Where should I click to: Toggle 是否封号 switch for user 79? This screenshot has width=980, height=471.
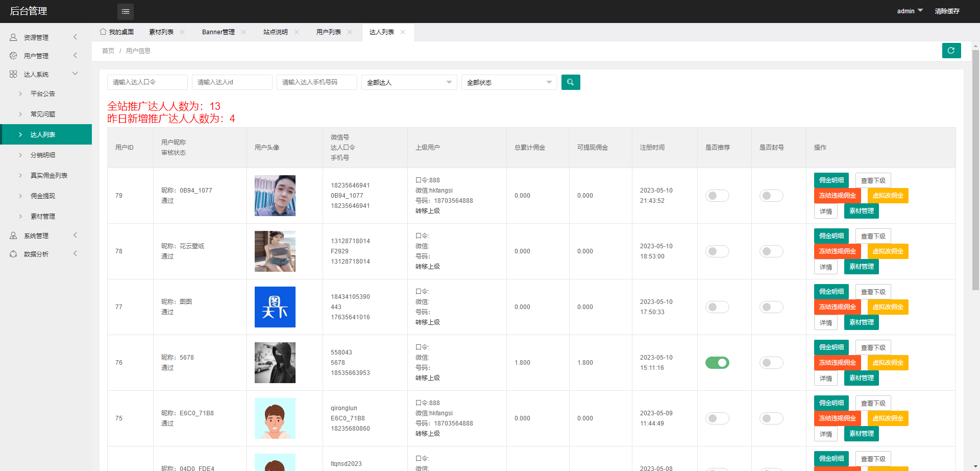coord(771,196)
